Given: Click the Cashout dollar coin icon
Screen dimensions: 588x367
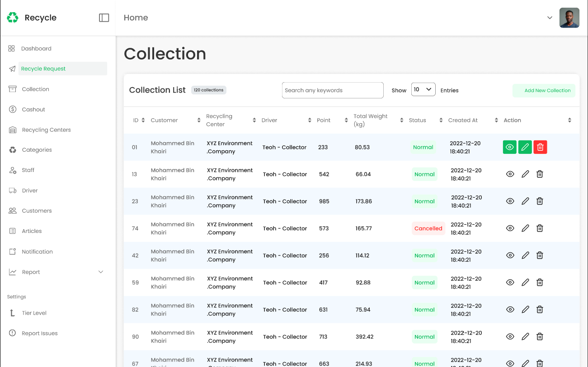Looking at the screenshot, I should click(13, 109).
